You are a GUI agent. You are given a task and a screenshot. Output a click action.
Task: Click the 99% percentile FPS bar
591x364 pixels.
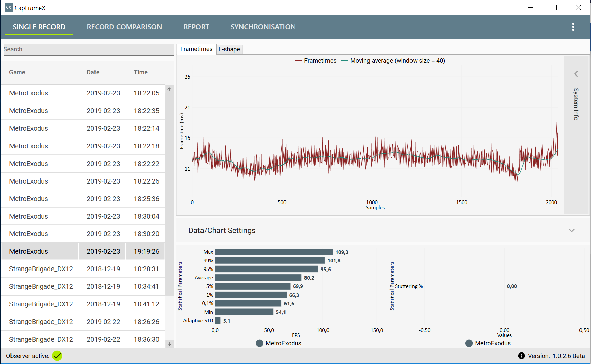(270, 260)
